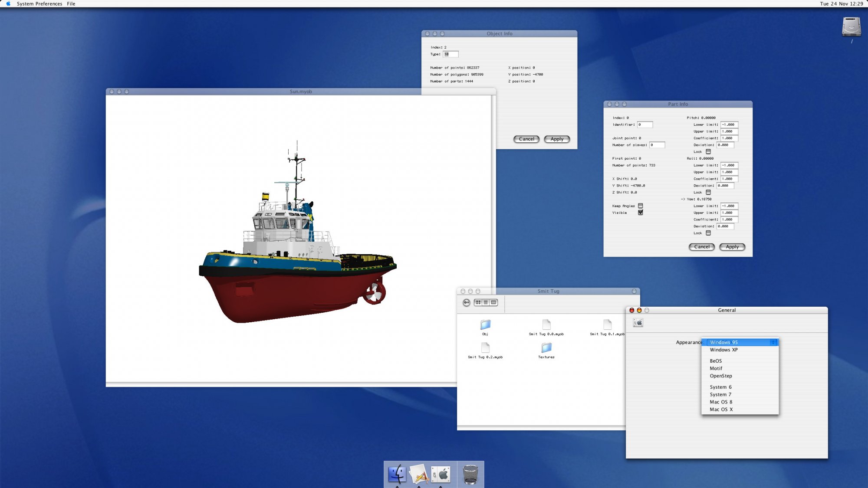This screenshot has width=868, height=488.
Task: Toggle the Visible checkbox in Part Info
Action: point(641,213)
